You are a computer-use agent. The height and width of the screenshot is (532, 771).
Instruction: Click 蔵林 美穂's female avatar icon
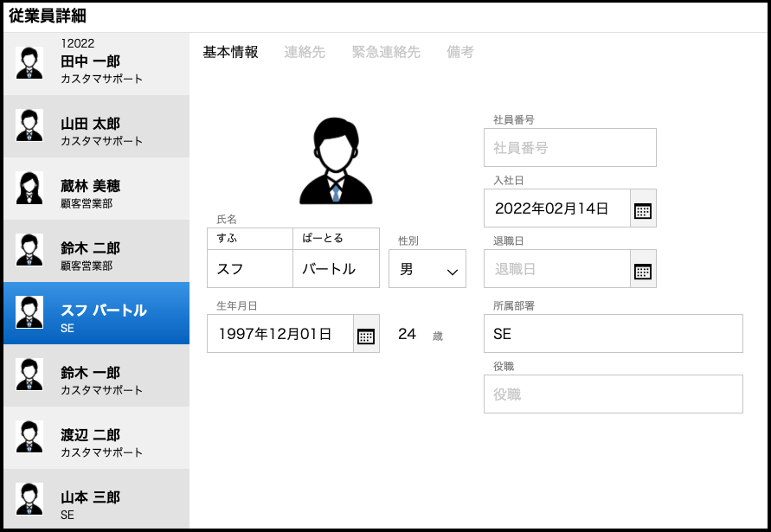[x=29, y=188]
